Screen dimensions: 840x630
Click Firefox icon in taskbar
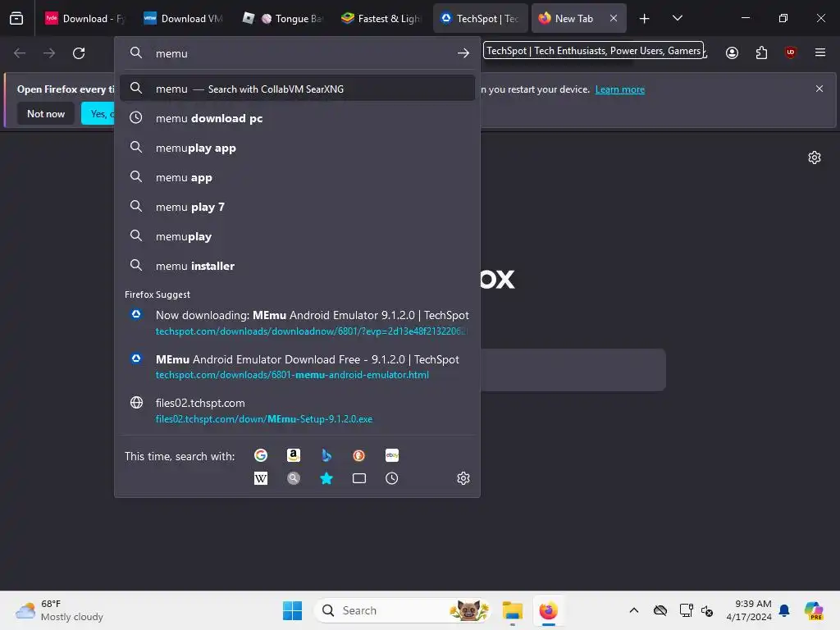click(x=548, y=610)
